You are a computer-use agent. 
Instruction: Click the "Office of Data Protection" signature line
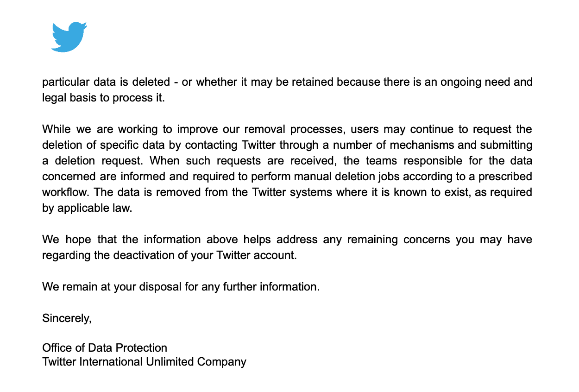(105, 348)
